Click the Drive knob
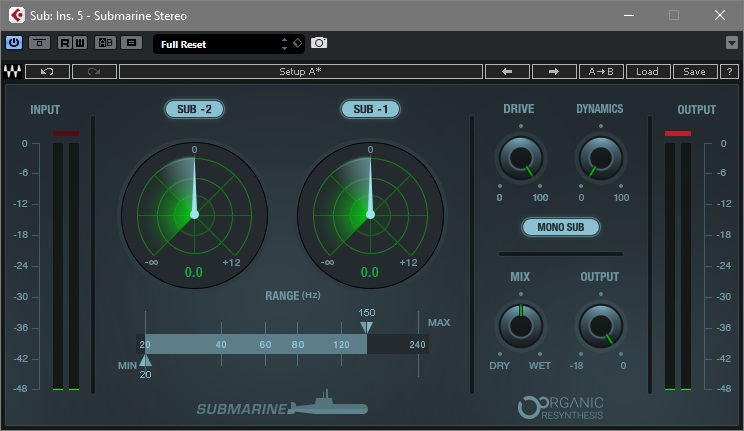 click(521, 158)
